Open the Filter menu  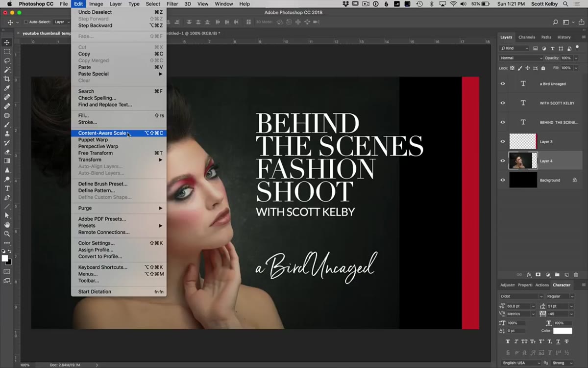click(x=172, y=4)
